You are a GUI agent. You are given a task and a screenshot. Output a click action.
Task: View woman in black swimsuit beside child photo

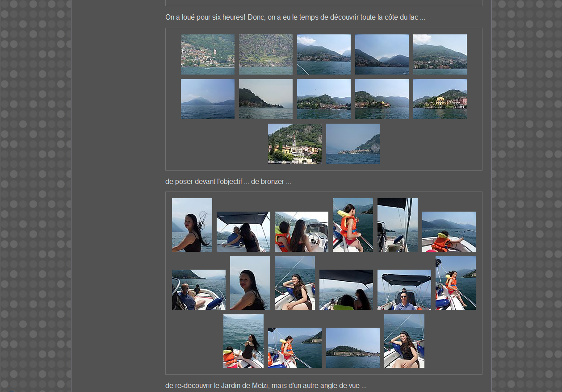pos(243,341)
